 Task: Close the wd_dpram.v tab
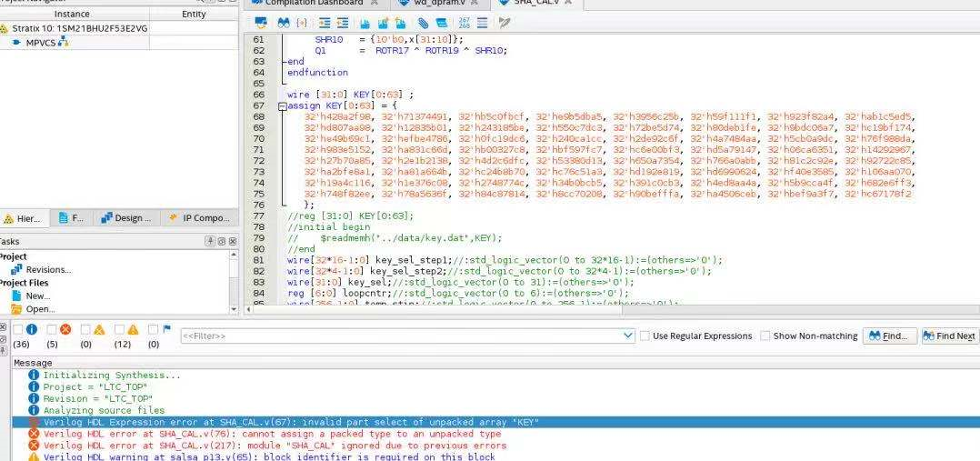tap(476, 3)
